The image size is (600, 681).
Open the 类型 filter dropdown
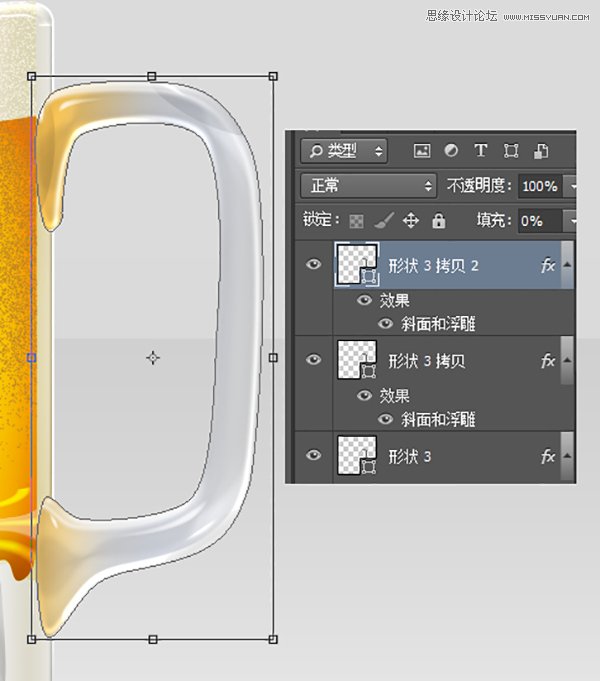pyautogui.click(x=344, y=151)
